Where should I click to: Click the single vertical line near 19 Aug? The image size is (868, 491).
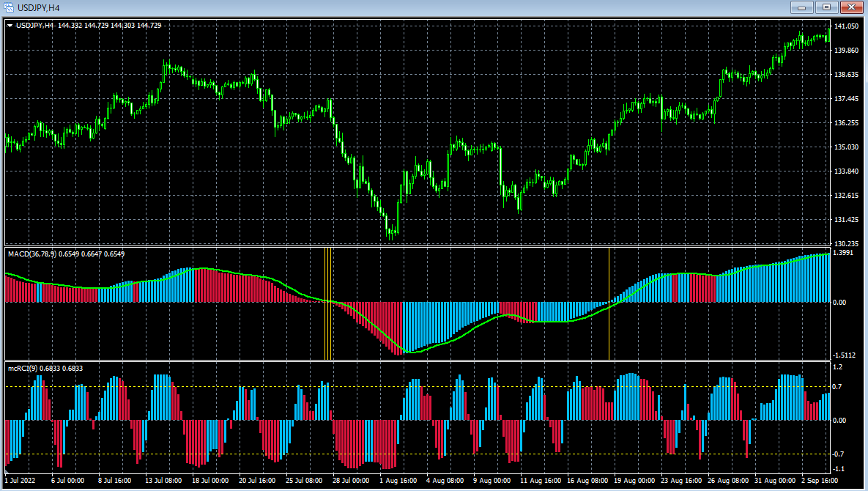click(x=609, y=304)
